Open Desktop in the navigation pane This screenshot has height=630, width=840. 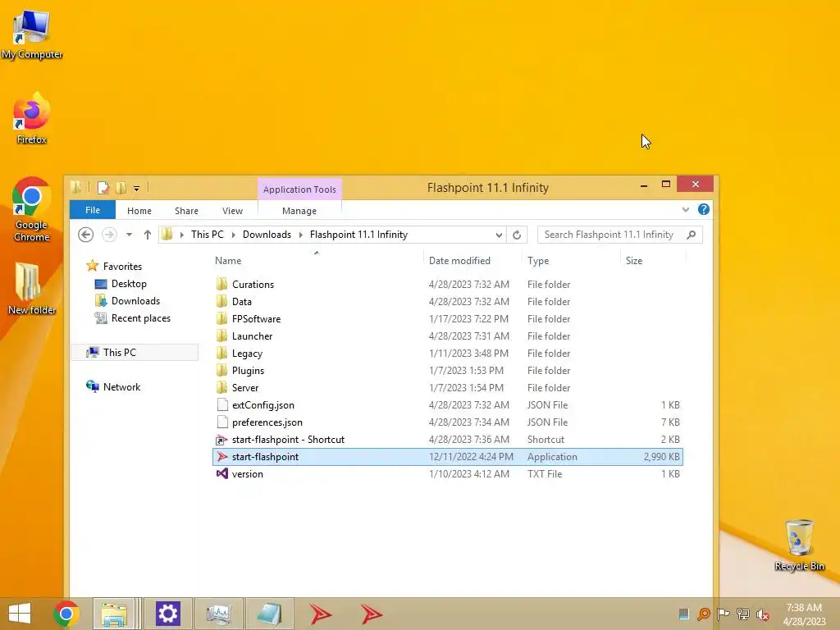[x=129, y=283]
